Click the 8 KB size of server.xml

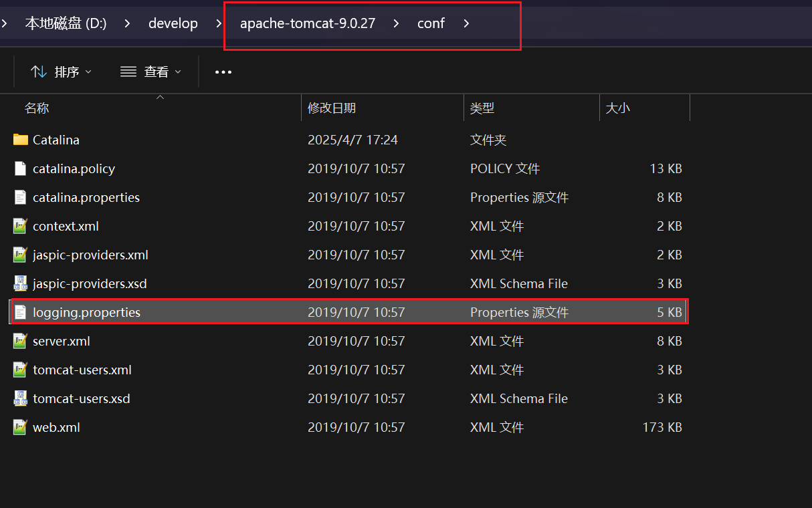pos(670,341)
